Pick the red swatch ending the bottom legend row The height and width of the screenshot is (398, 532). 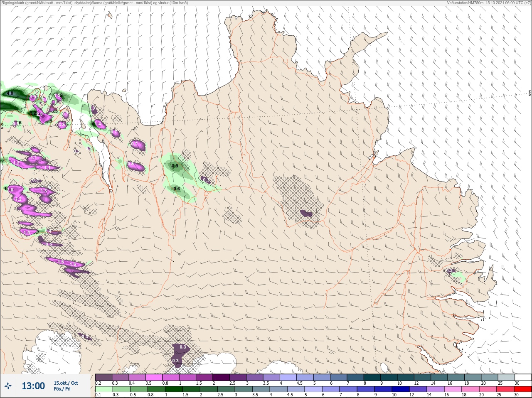point(522,389)
